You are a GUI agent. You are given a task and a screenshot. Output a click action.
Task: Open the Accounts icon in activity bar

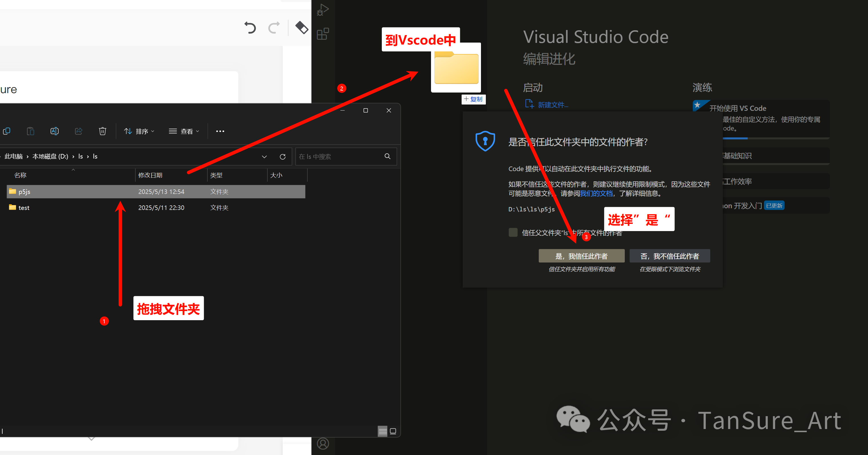tap(323, 443)
